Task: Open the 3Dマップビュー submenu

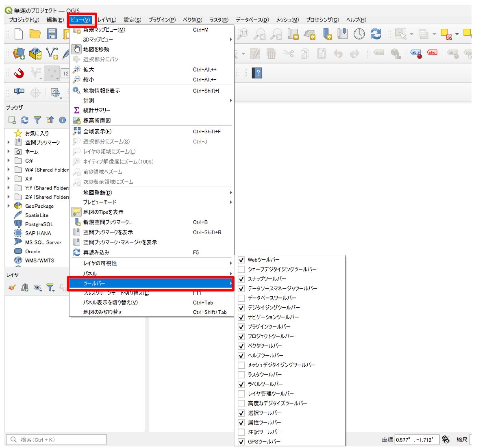Action: pyautogui.click(x=152, y=39)
